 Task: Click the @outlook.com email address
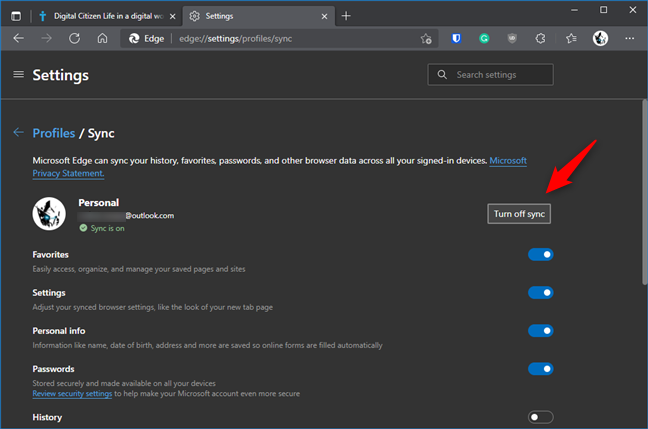click(x=150, y=215)
